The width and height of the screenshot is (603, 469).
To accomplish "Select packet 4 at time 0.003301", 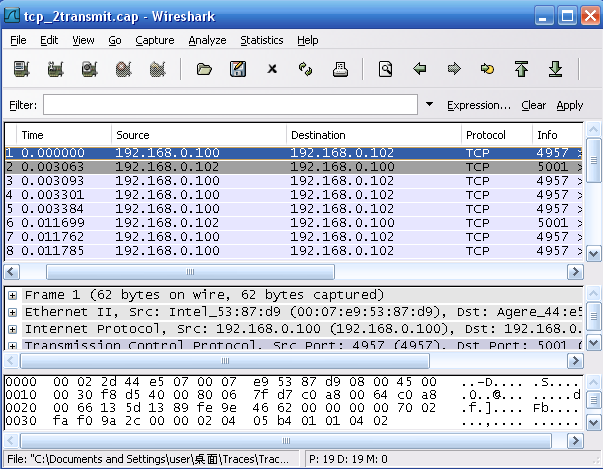I will click(293, 195).
